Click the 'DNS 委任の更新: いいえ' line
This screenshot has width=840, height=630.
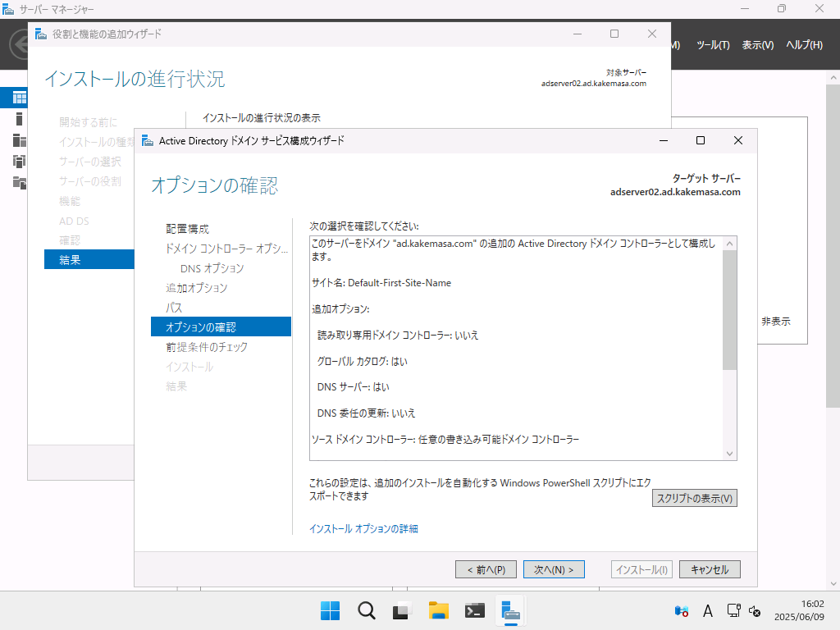tap(366, 413)
